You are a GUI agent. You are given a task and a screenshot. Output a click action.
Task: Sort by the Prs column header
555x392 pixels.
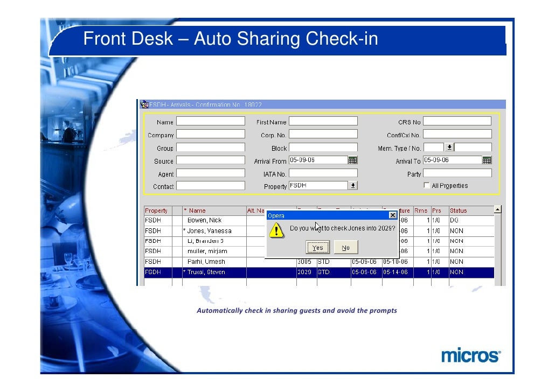440,211
